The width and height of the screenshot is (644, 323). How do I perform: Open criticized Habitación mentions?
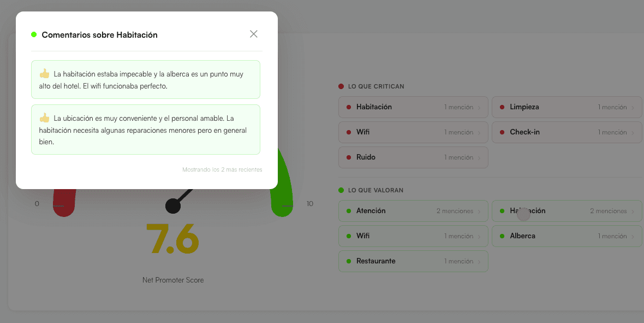click(413, 107)
